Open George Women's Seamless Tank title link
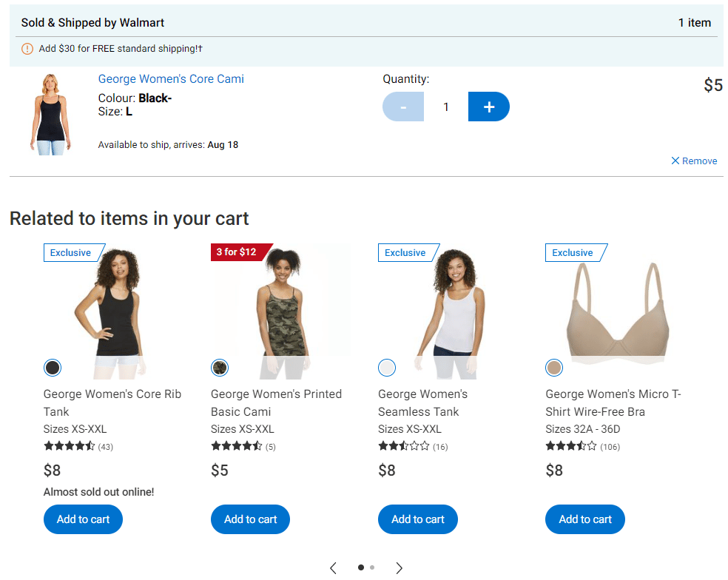 [422, 402]
